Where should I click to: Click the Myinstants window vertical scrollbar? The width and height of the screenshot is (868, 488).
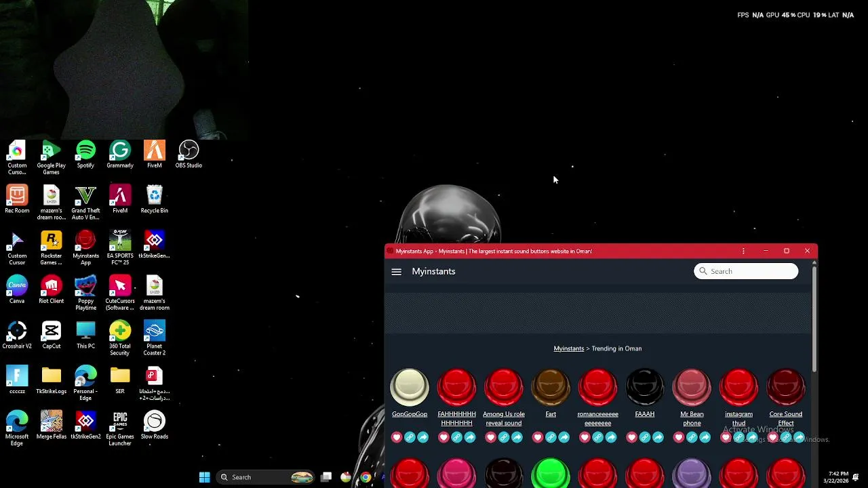814,319
